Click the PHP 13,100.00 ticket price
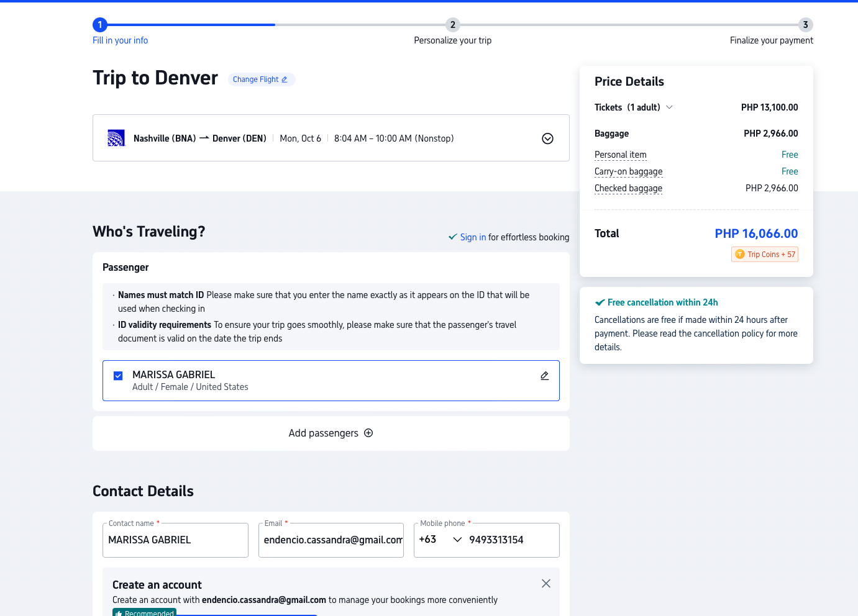Image resolution: width=858 pixels, height=616 pixels. click(x=769, y=107)
